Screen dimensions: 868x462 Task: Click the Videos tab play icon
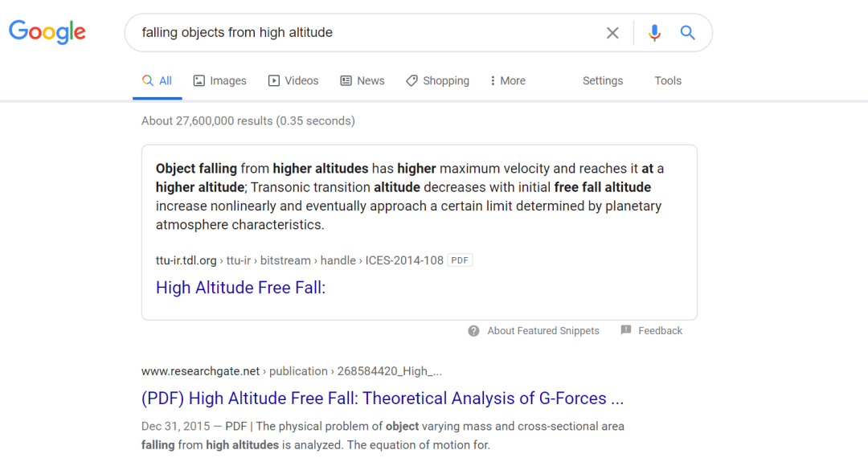pyautogui.click(x=274, y=81)
